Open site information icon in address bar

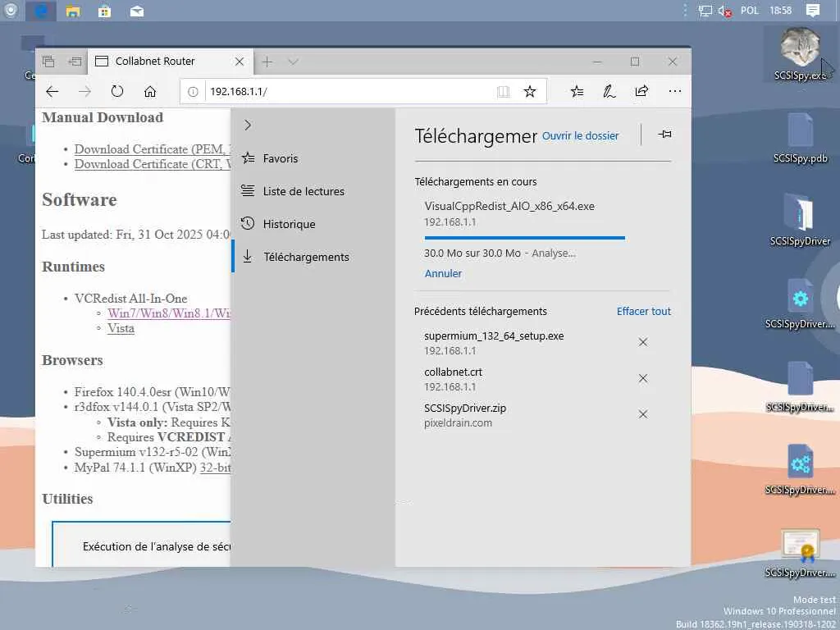tap(193, 92)
